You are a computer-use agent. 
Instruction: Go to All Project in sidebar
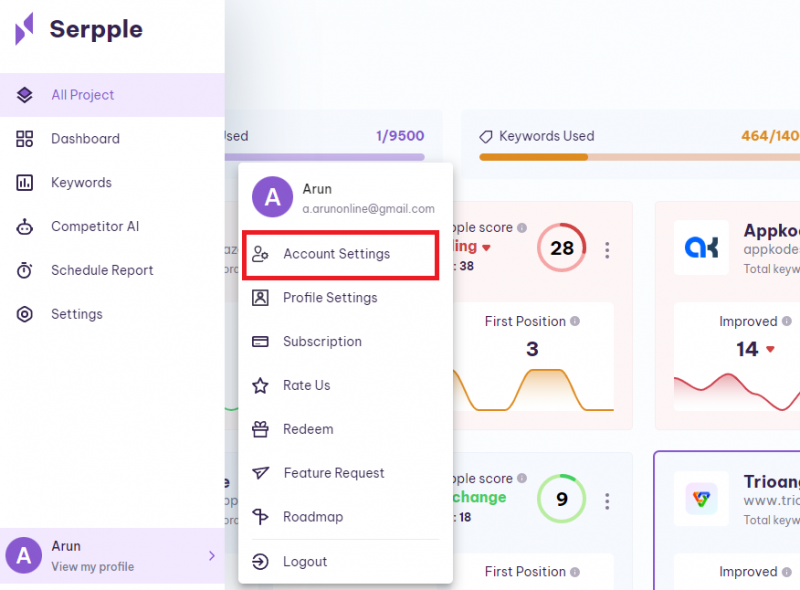pyautogui.click(x=83, y=95)
